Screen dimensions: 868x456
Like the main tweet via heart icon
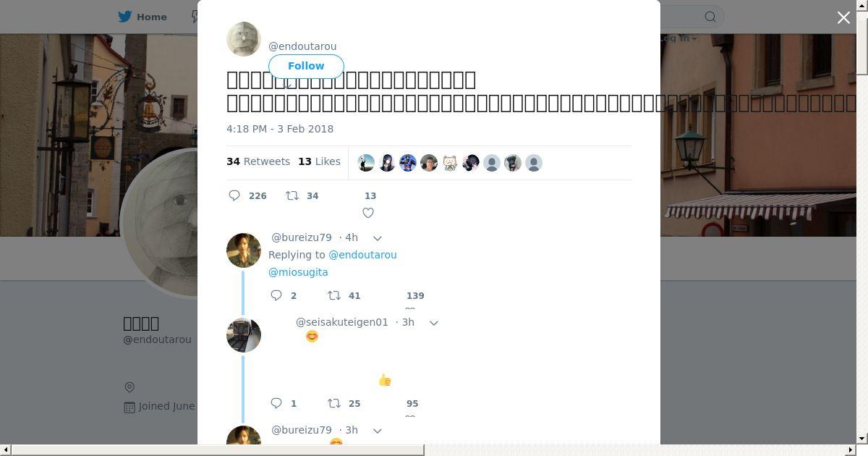tap(368, 213)
